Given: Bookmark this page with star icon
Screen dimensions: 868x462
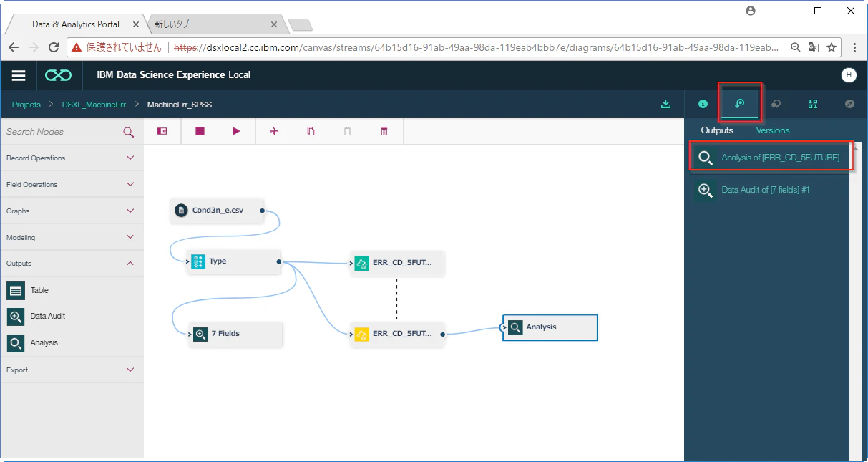Looking at the screenshot, I should point(832,47).
